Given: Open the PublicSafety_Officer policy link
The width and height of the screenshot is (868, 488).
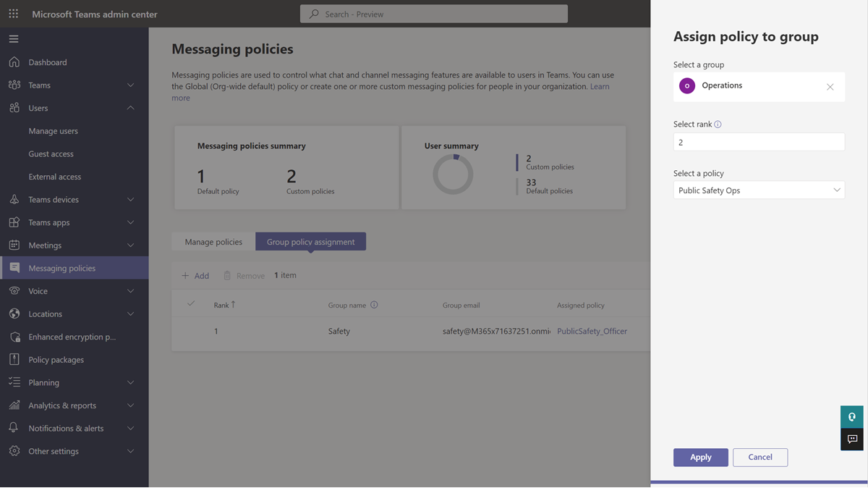Looking at the screenshot, I should point(592,332).
